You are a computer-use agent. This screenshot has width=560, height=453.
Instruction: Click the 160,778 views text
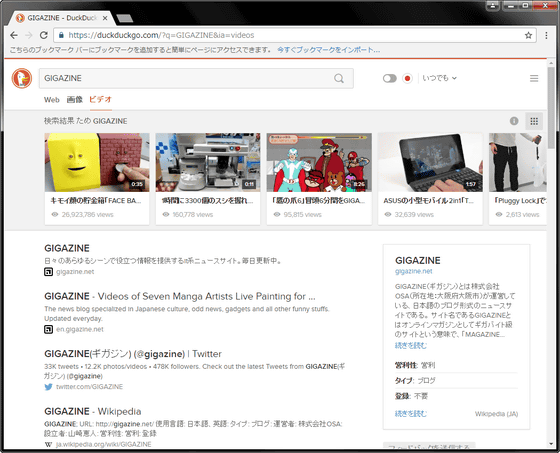pos(193,215)
